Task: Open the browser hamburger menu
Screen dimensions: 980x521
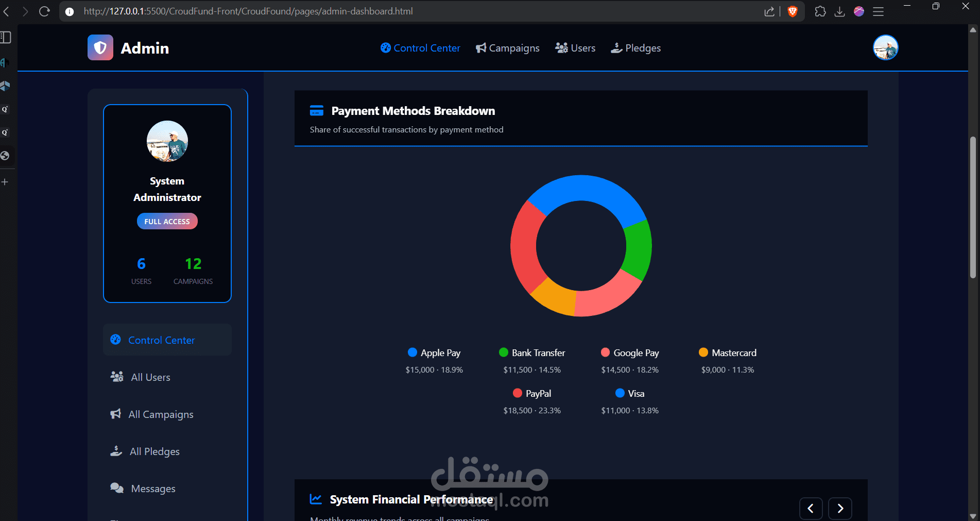Action: [x=879, y=11]
